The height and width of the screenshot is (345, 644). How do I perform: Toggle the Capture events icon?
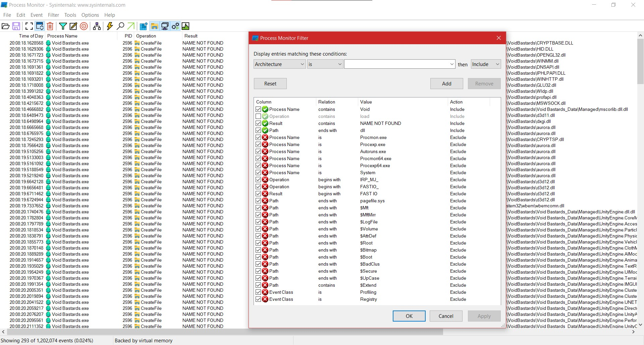click(29, 26)
